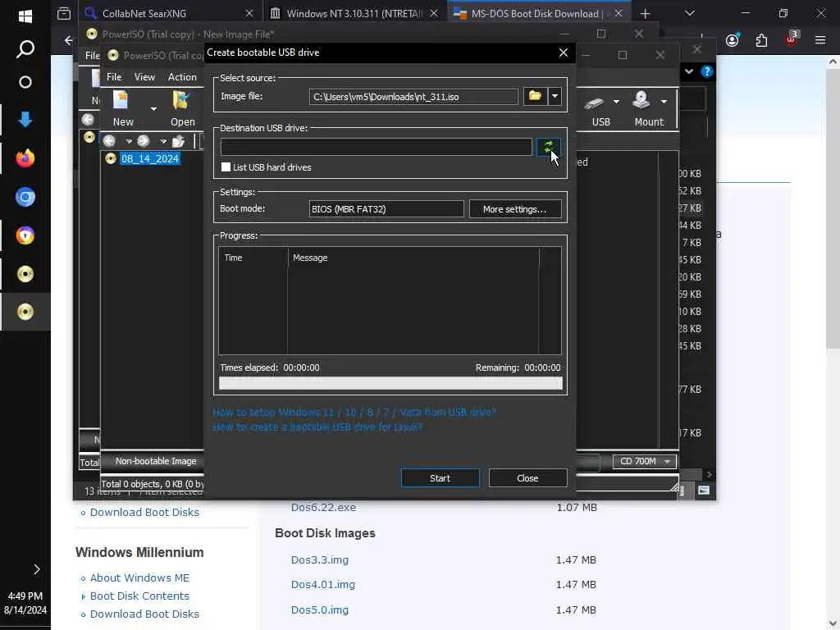Open the Windows Start menu
The image size is (840, 630).
tap(25, 16)
